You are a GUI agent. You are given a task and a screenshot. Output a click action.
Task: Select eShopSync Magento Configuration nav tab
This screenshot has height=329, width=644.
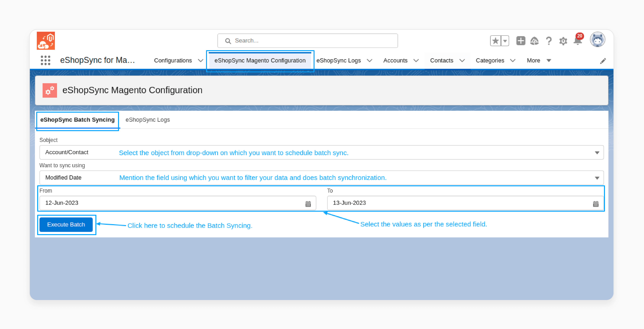[260, 61]
